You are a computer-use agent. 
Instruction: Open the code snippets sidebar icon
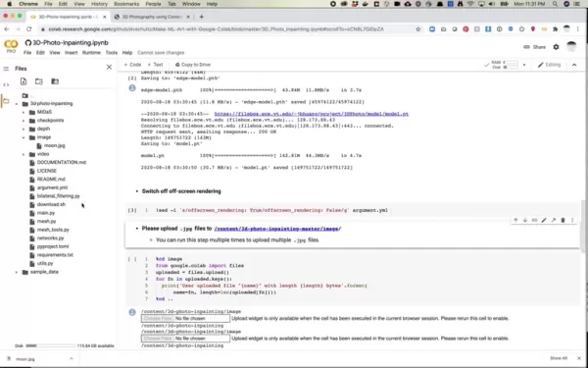pos(6,84)
